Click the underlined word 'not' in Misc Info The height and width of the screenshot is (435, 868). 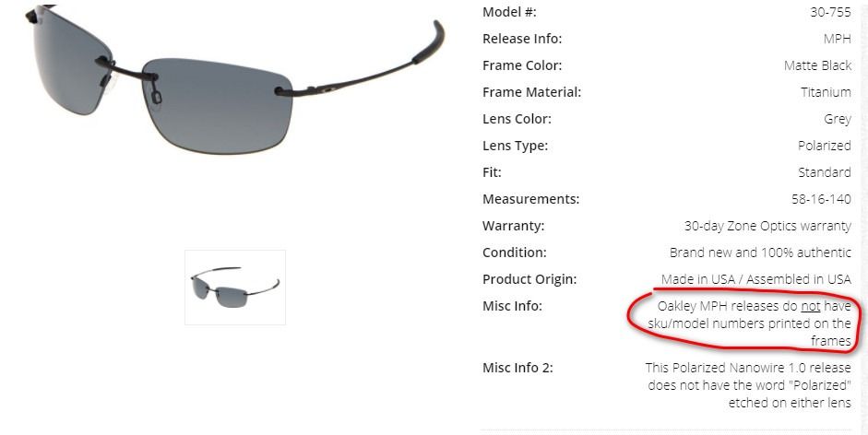[811, 305]
